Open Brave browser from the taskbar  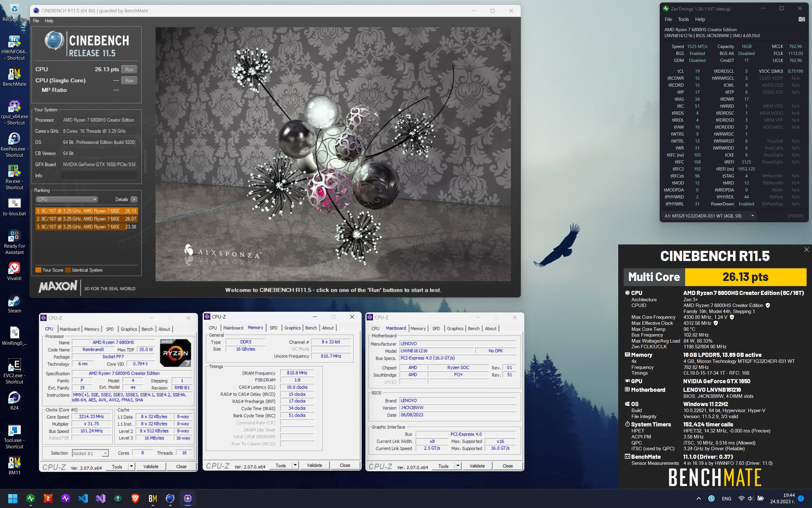[135, 498]
